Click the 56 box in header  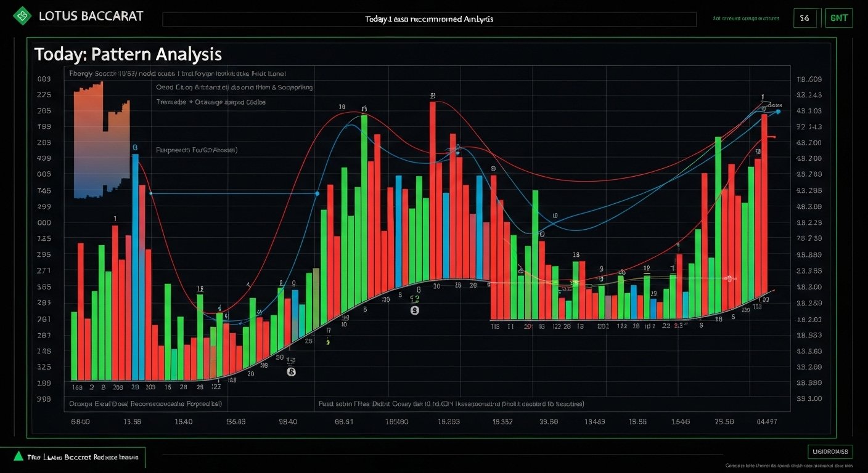point(805,18)
